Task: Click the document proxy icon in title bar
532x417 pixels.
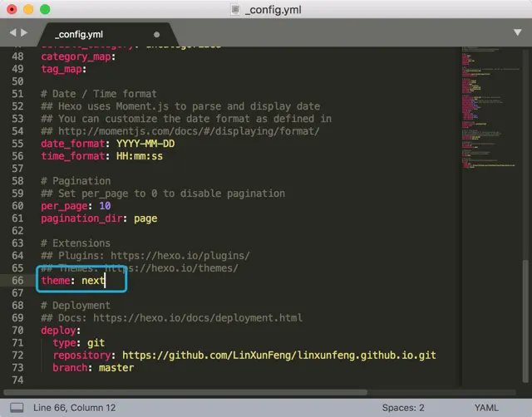Action: click(235, 9)
